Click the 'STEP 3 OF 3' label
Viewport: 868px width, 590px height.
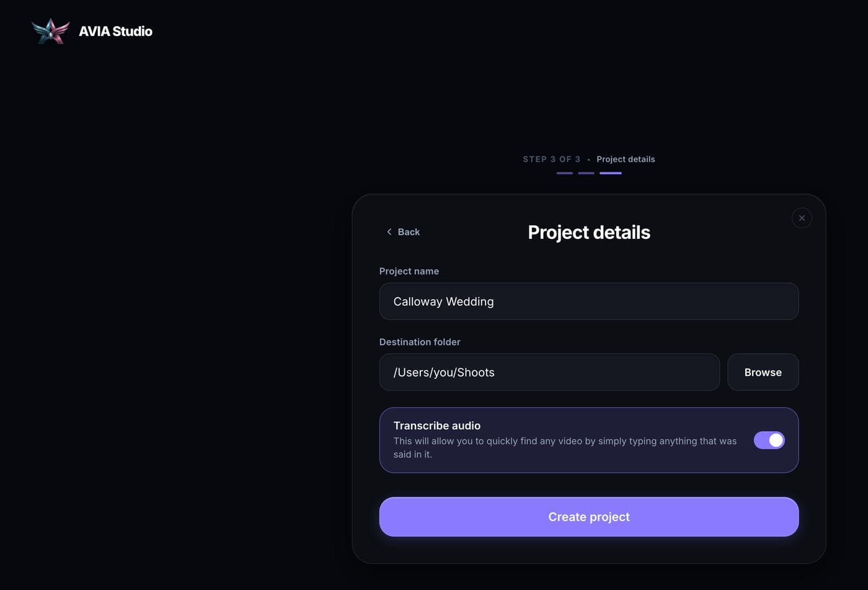551,159
